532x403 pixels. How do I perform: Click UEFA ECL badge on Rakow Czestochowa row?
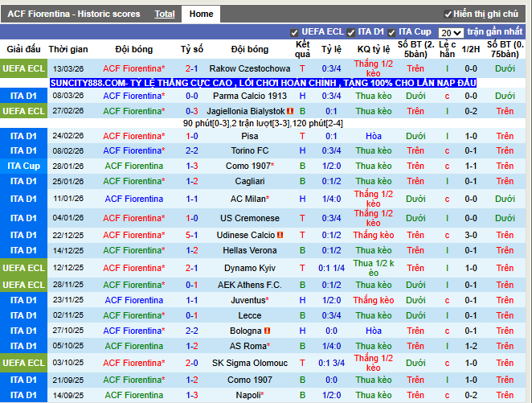(24, 69)
